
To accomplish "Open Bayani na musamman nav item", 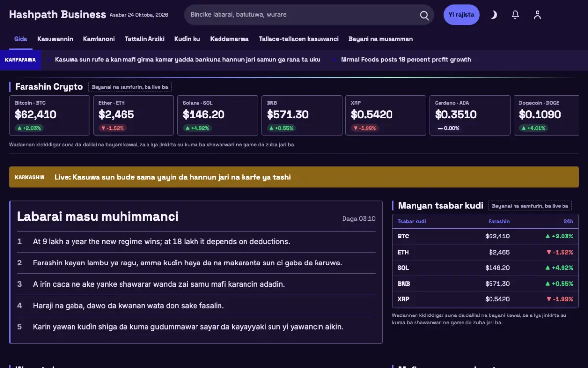I will click(x=380, y=39).
